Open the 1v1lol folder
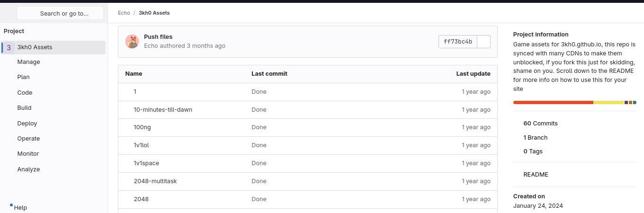 [141, 145]
